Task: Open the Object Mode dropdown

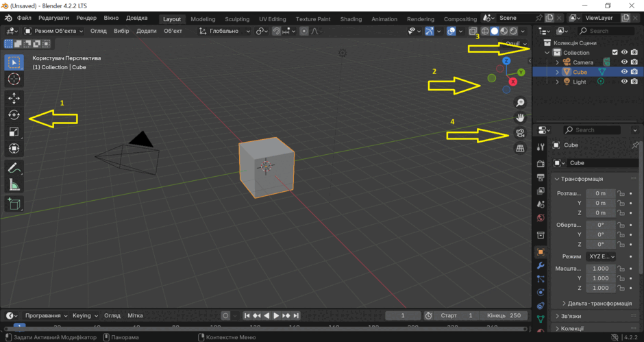Action: click(x=53, y=31)
